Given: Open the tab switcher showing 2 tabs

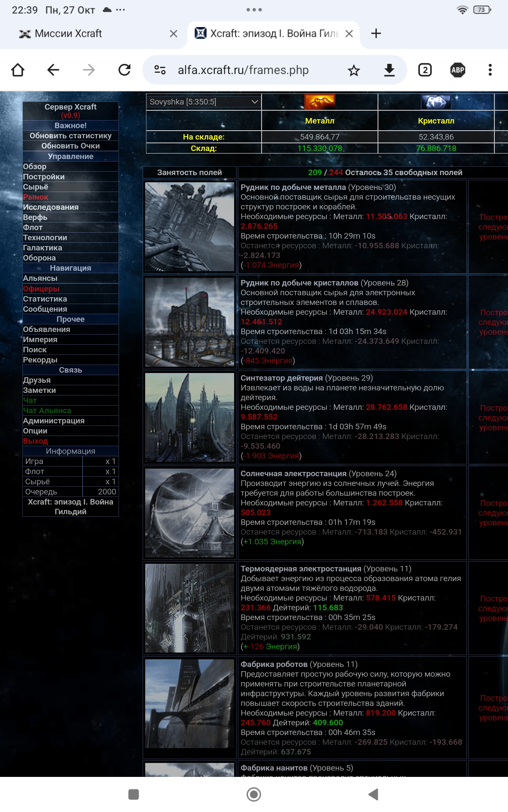Looking at the screenshot, I should pyautogui.click(x=425, y=70).
